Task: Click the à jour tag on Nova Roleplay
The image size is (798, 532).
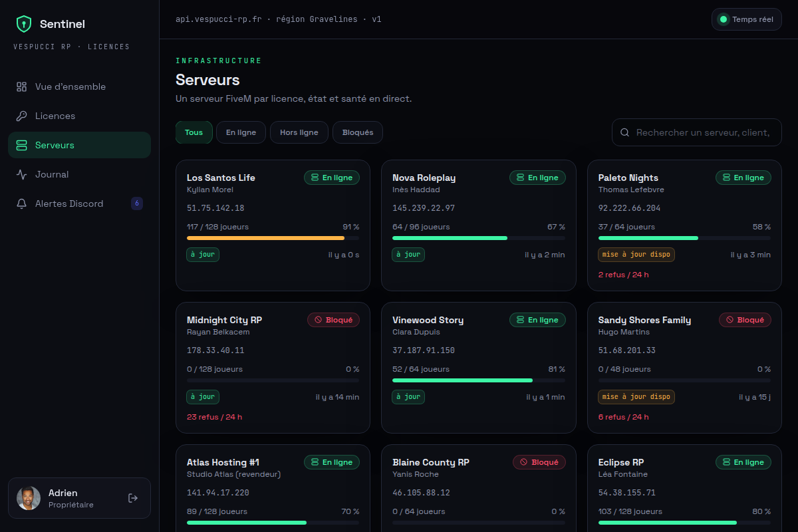Action: [408, 254]
